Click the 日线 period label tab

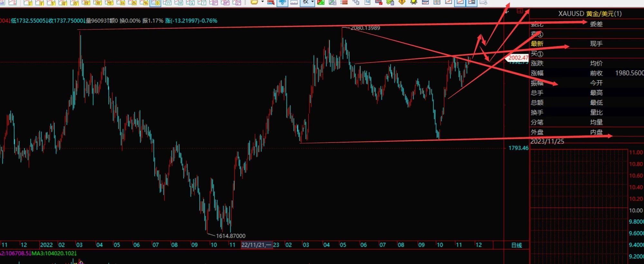[x=516, y=245]
